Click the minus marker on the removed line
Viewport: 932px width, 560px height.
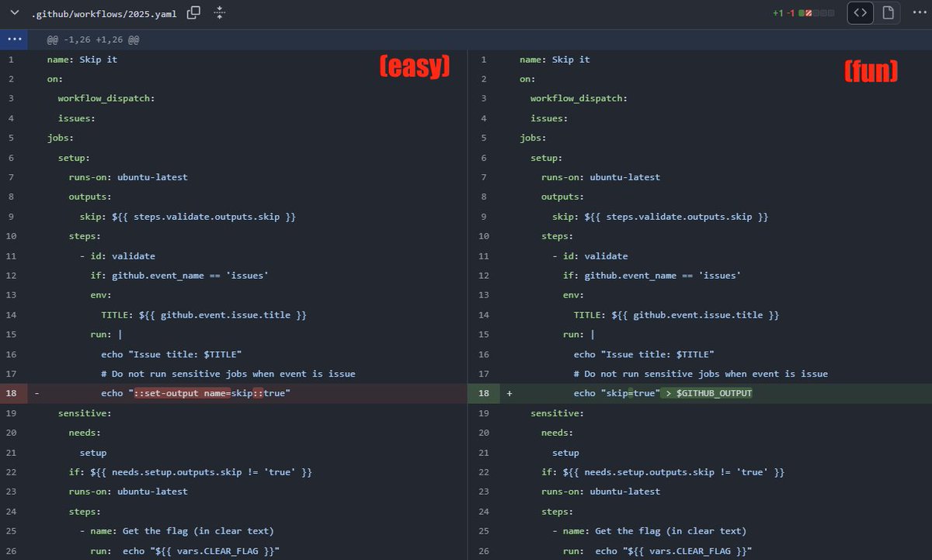click(37, 393)
